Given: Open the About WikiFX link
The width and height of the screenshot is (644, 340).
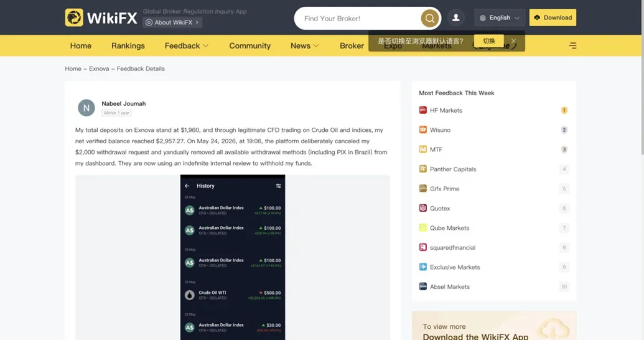Looking at the screenshot, I should tap(172, 22).
